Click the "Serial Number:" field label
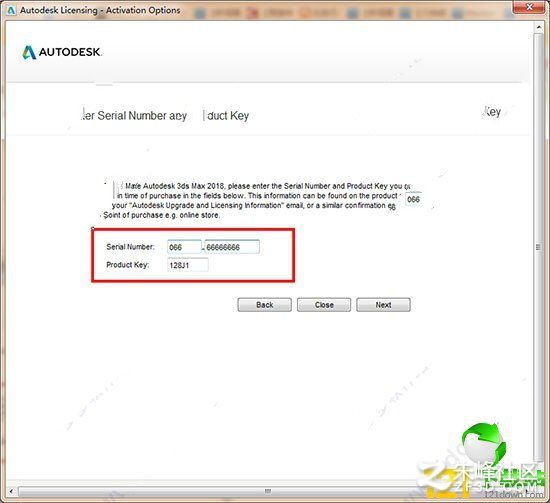The width and height of the screenshot is (550, 503). [130, 247]
